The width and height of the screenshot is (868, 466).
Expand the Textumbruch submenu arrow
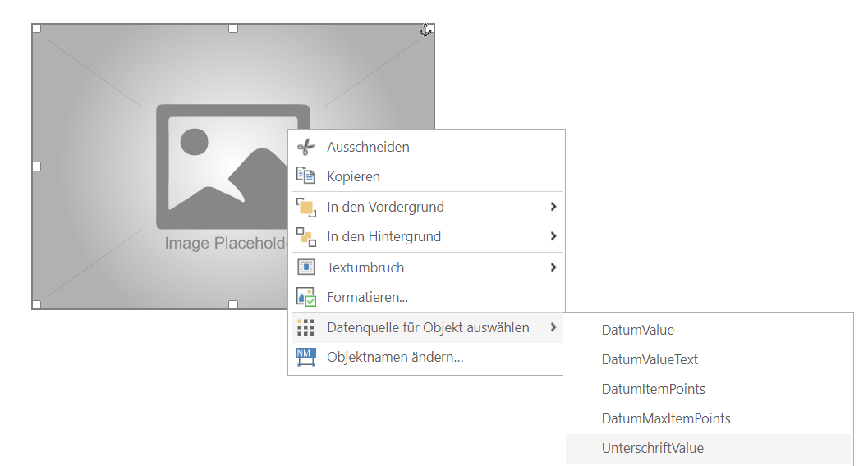click(553, 267)
